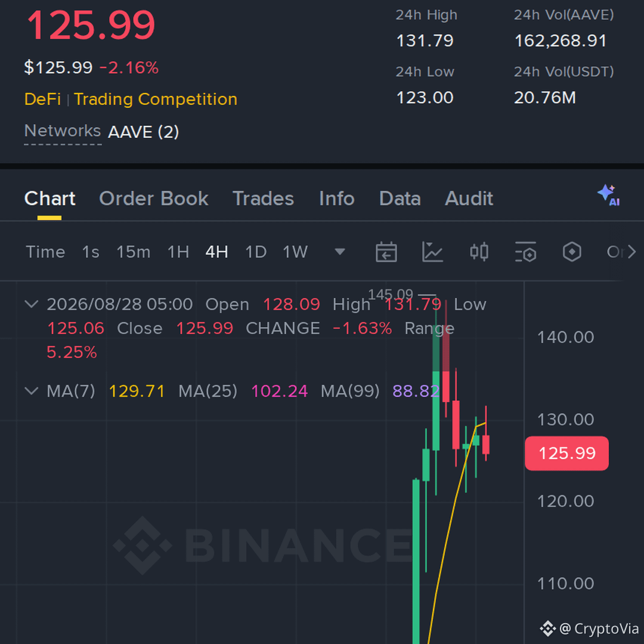Select the 1H interval
The image size is (644, 644).
click(178, 252)
